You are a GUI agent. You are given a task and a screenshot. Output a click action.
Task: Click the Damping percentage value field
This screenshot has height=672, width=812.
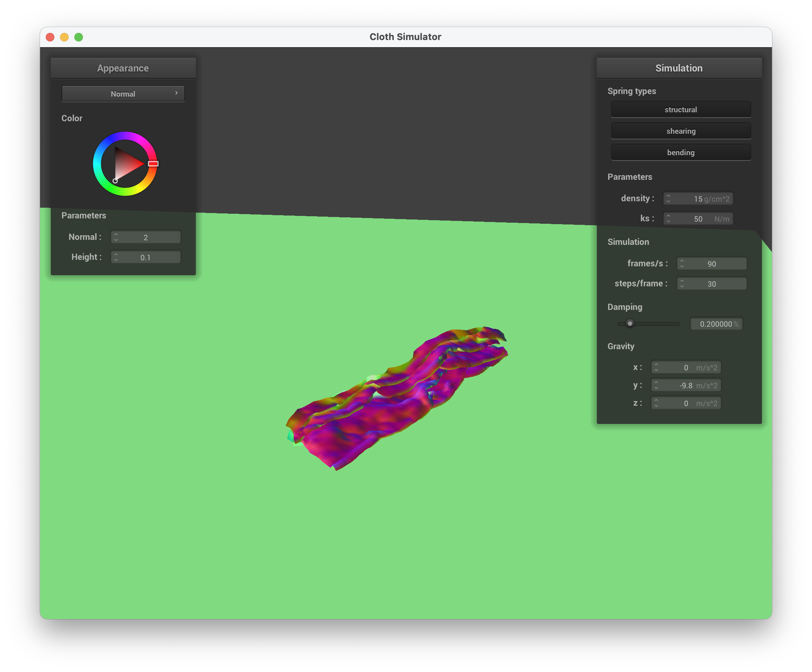click(x=716, y=324)
